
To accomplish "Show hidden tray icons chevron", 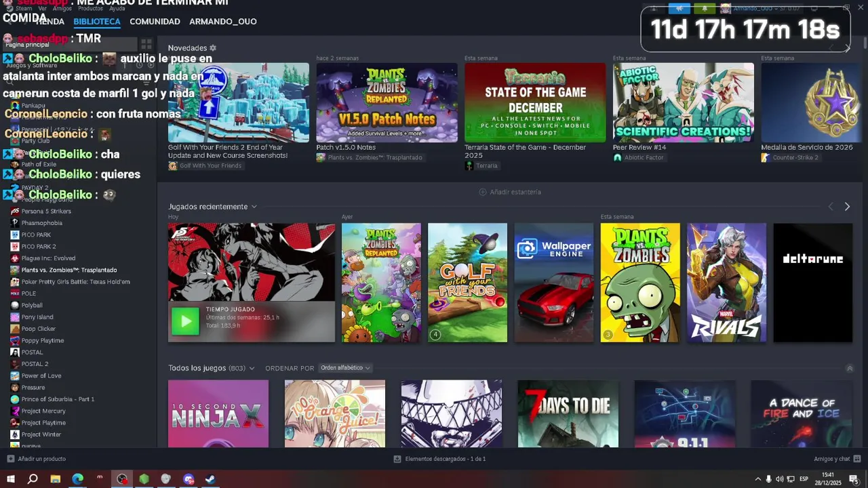I will pos(757,479).
